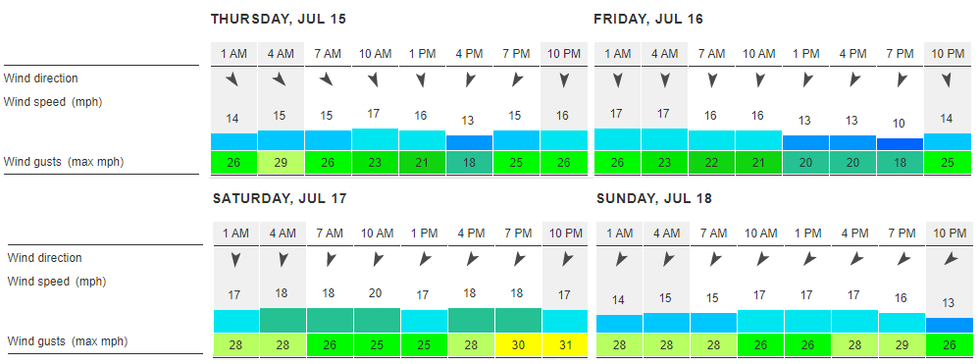This screenshot has height=364, width=980.
Task: Select Sunday 4 AM time column header
Action: click(667, 234)
